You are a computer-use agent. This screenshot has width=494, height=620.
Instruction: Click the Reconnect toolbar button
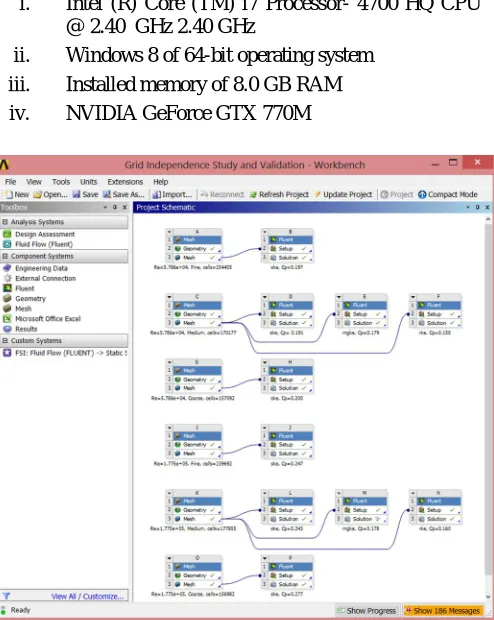click(222, 195)
